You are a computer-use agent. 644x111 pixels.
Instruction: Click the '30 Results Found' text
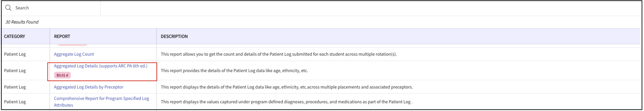coord(22,22)
